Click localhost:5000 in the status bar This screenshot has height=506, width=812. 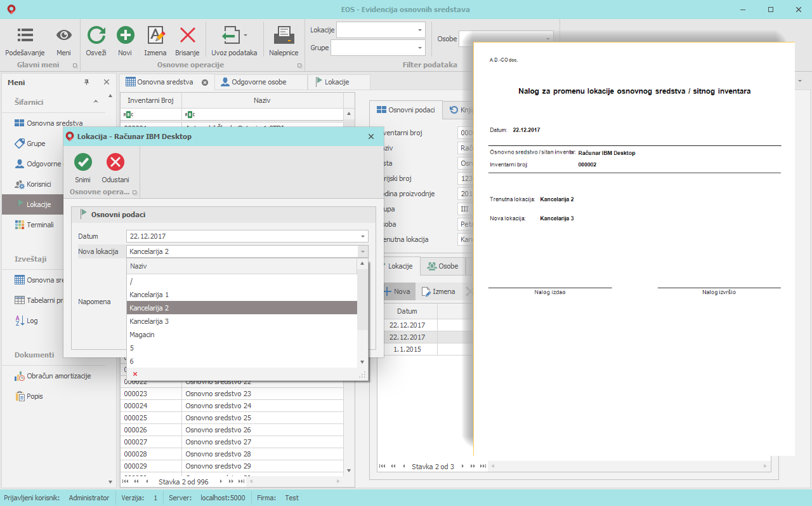(223, 498)
